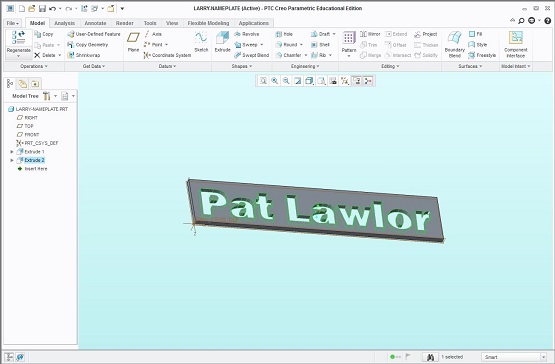Toggle spin center in graphics toolbar
This screenshot has width=555, height=364.
pyautogui.click(x=368, y=81)
